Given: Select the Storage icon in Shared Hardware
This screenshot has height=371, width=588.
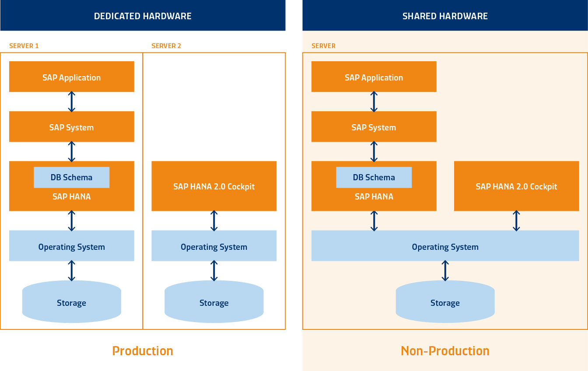Looking at the screenshot, I should (445, 302).
